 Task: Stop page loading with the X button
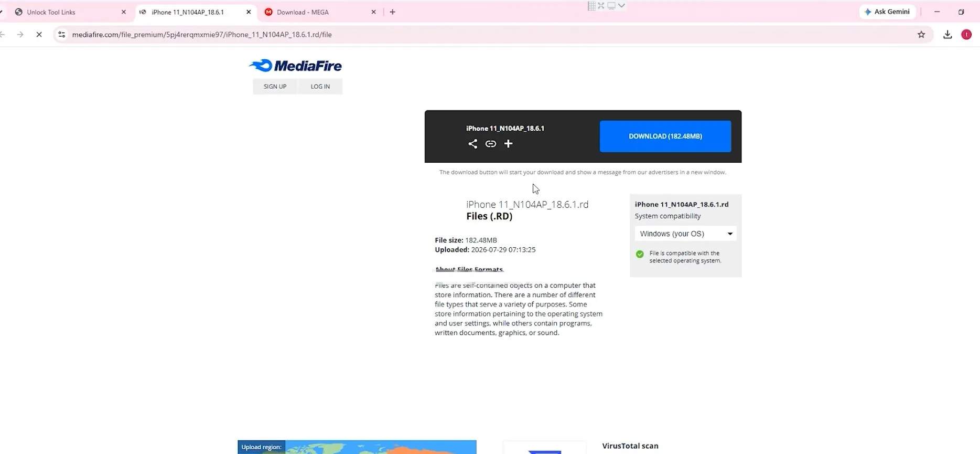pos(39,35)
